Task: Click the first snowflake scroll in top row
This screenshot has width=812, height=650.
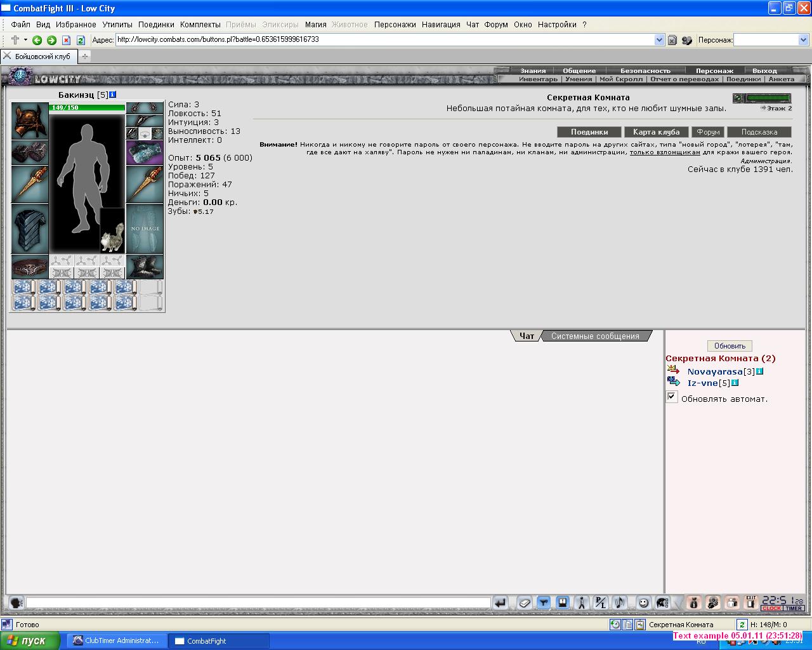Action: (x=23, y=288)
